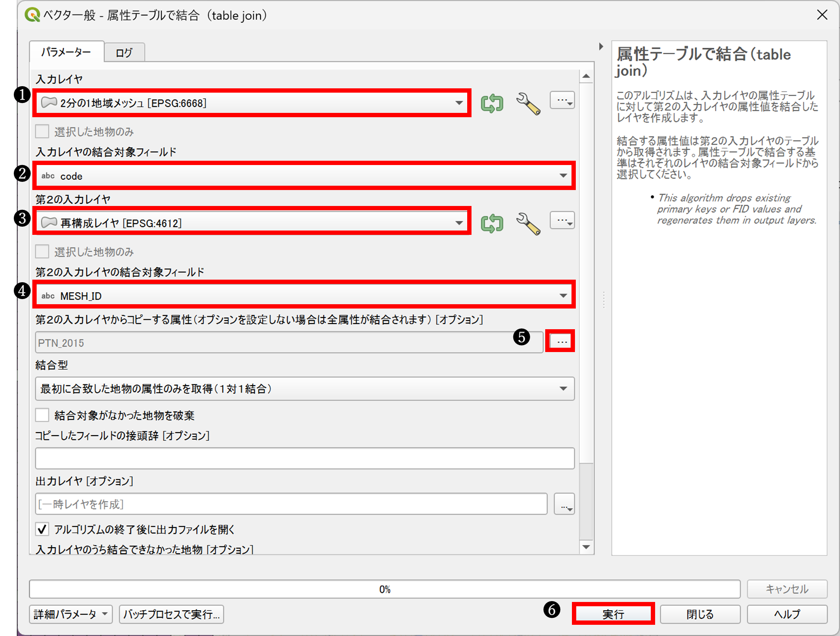840x636 pixels.
Task: Click iterate-over-layer icon beside 入力レイヤ
Action: click(x=492, y=103)
